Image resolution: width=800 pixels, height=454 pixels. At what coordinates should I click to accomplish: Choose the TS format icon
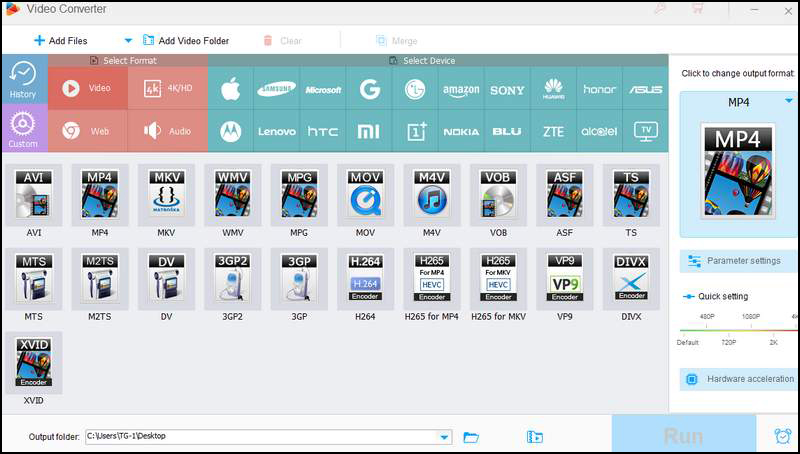pos(631,195)
